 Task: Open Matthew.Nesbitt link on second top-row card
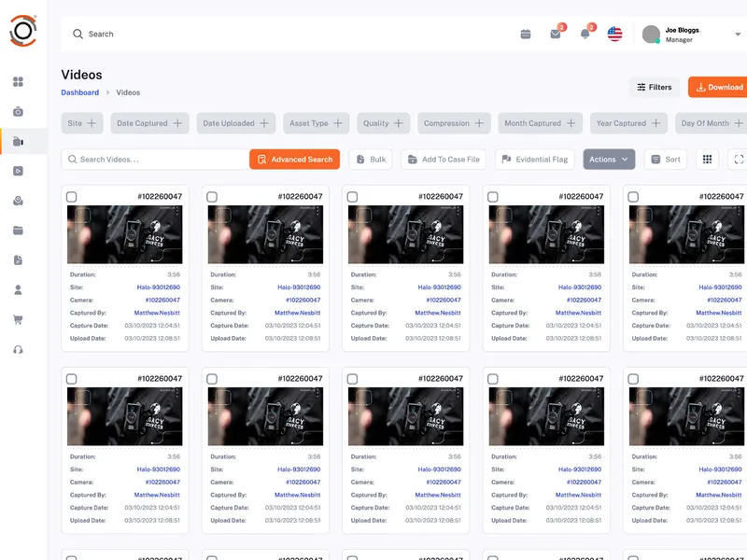point(297,313)
